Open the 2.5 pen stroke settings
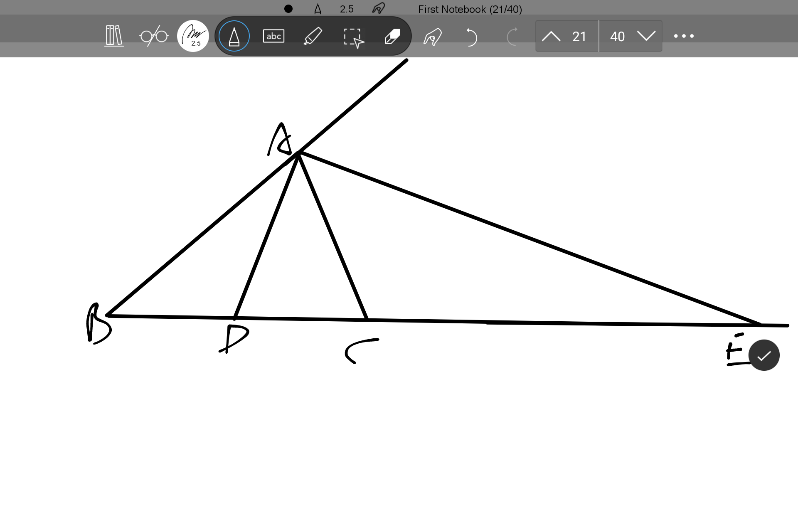The image size is (798, 532). 193,36
